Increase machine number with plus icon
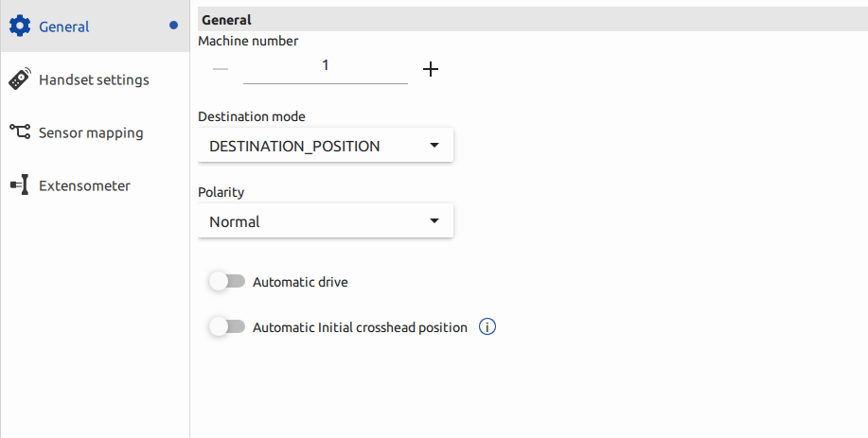This screenshot has height=438, width=868. (x=431, y=69)
